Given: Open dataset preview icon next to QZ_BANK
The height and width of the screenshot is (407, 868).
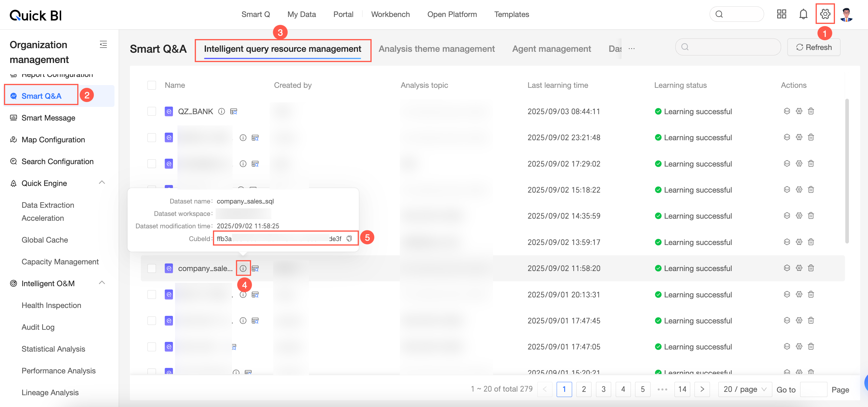Looking at the screenshot, I should coord(234,111).
